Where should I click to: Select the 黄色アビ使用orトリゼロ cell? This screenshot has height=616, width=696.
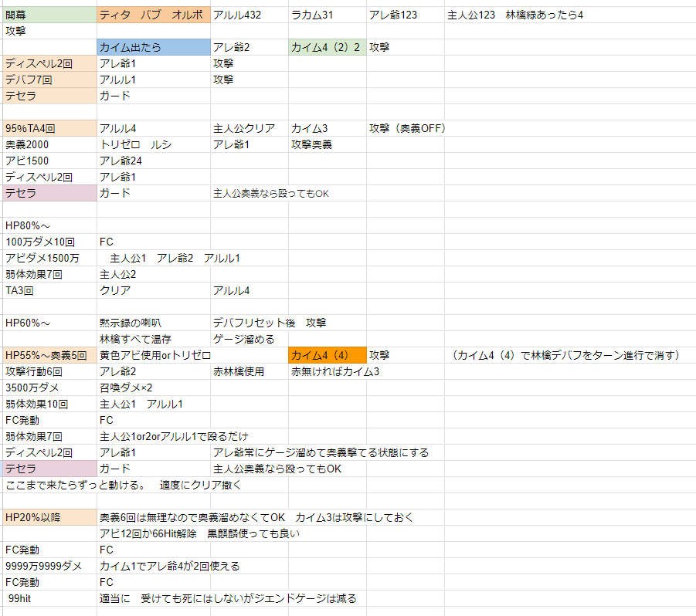coord(155,355)
